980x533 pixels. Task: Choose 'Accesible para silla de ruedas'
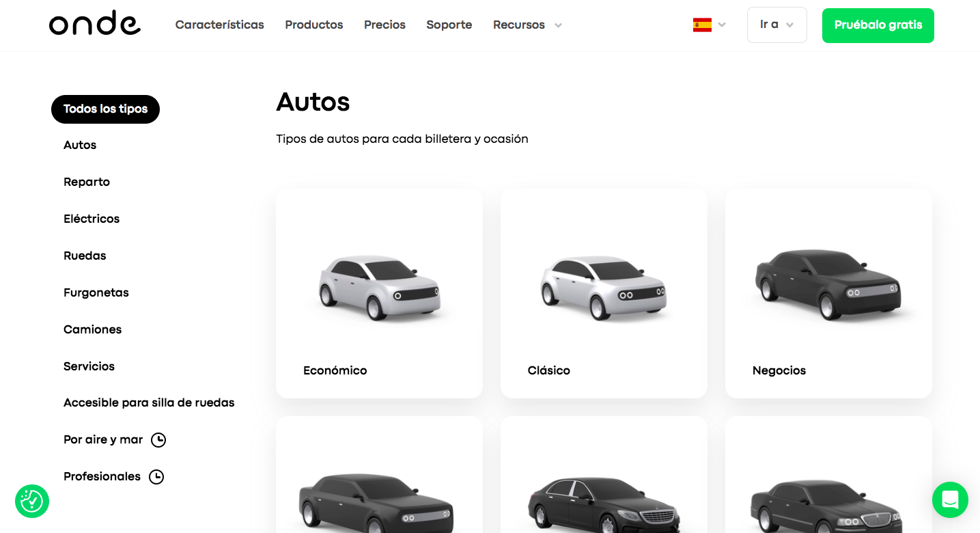click(149, 402)
